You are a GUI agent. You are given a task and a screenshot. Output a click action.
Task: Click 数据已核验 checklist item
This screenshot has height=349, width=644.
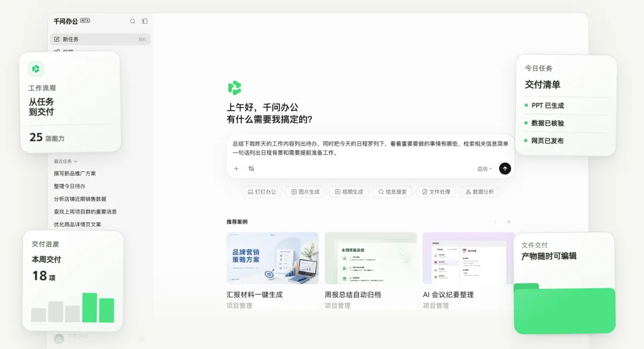(x=544, y=123)
